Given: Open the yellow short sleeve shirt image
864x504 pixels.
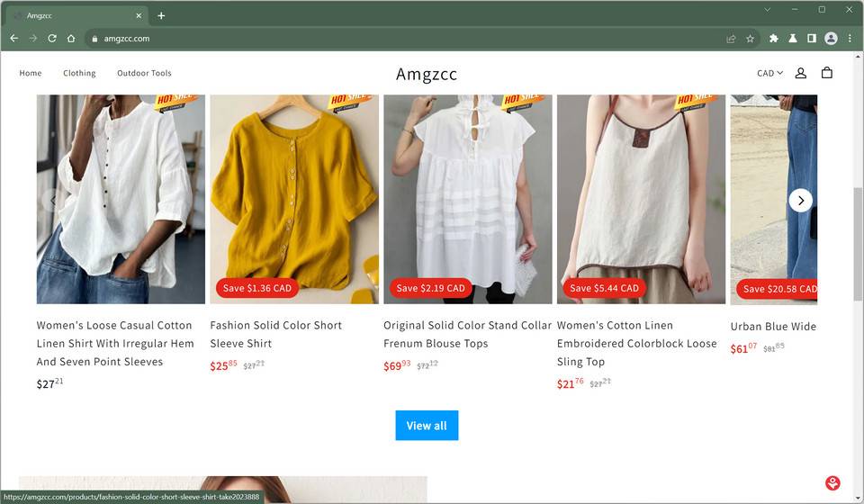Looking at the screenshot, I should point(294,199).
